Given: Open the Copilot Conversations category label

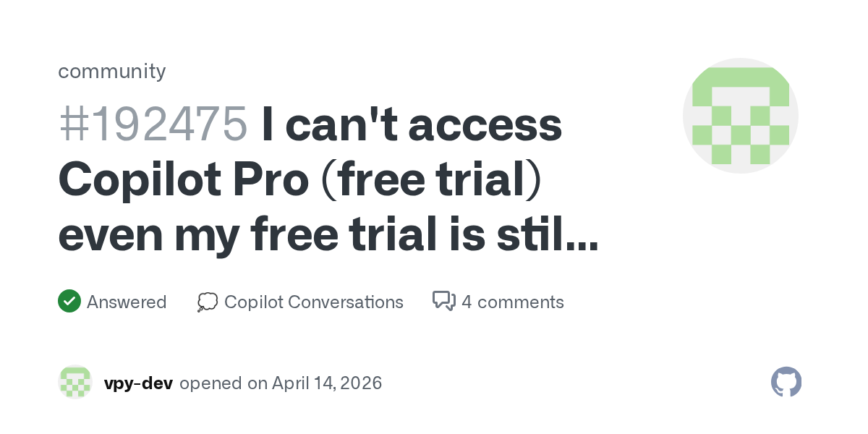Looking at the screenshot, I should click(x=314, y=302).
